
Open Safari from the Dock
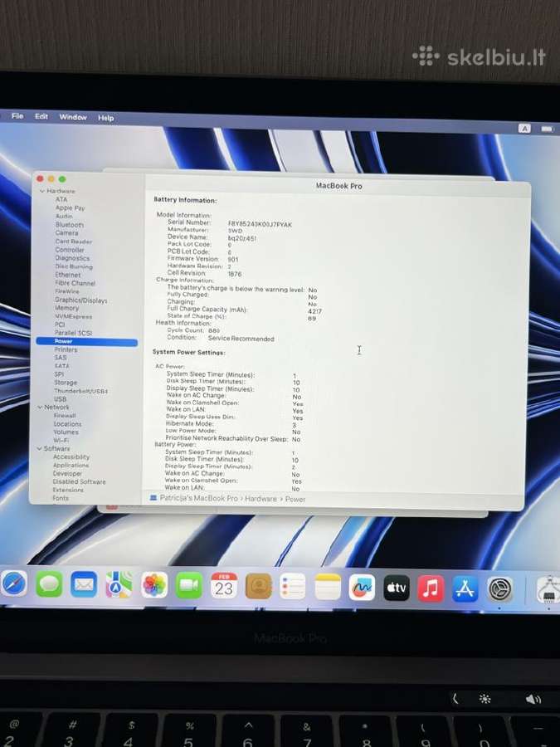point(14,583)
